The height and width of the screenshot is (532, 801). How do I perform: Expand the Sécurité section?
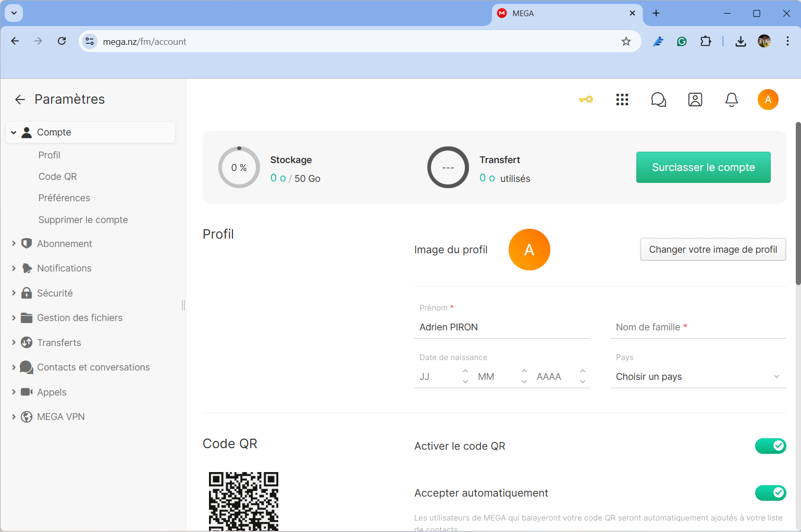click(55, 293)
